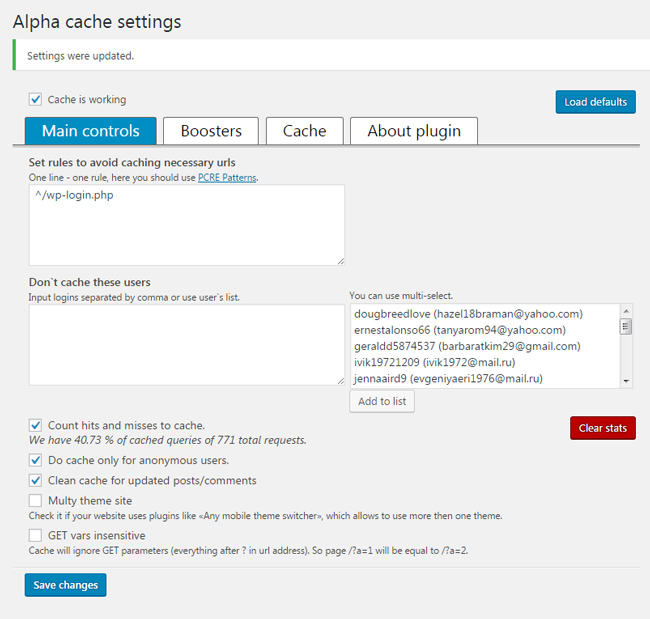Screen dimensions: 650x619
Task: Open the About plugin tab
Action: [413, 131]
